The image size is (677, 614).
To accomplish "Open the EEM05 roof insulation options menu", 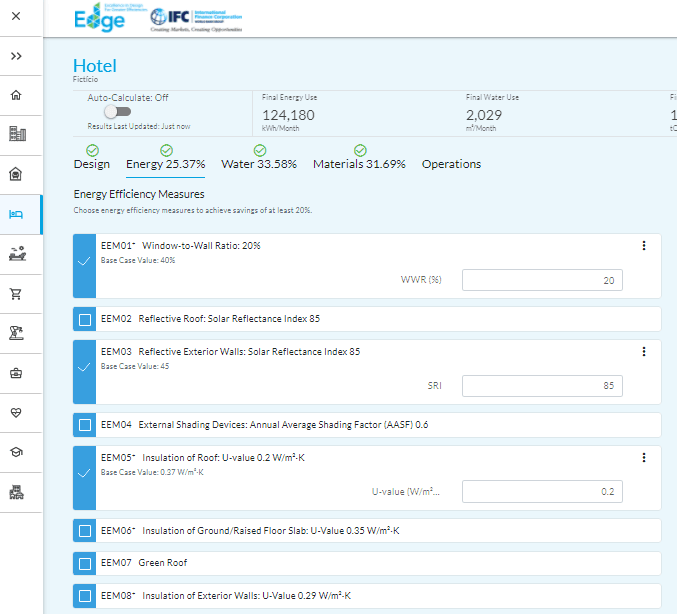I will (644, 458).
